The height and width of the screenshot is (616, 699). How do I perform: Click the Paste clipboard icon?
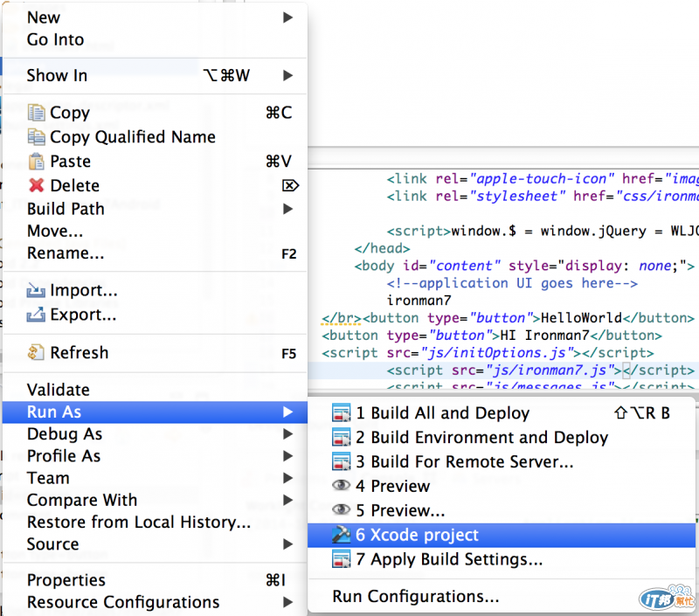point(36,161)
